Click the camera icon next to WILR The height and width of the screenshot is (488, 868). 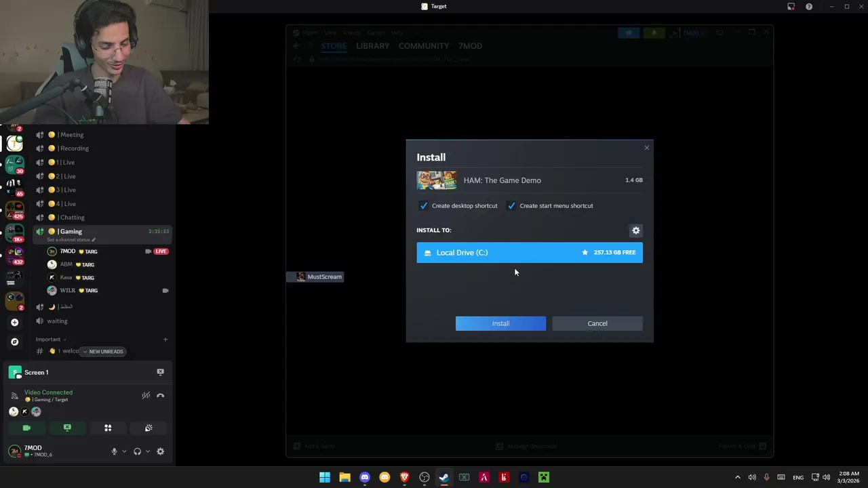[165, 291]
